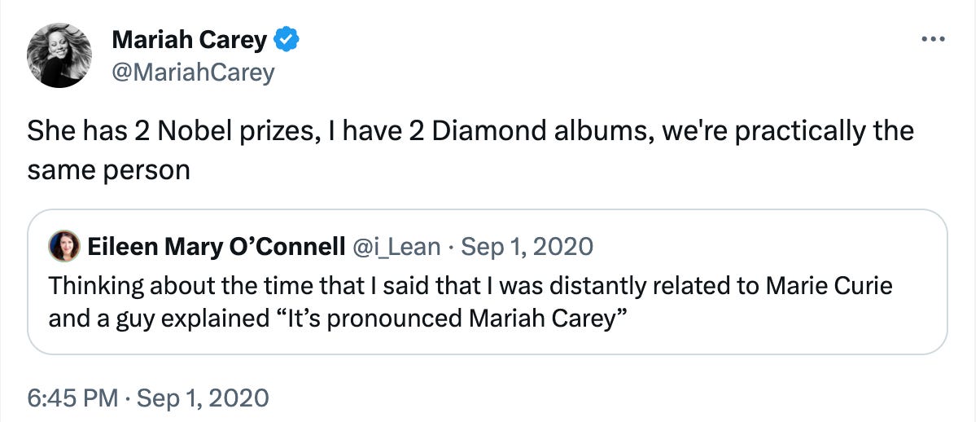Open the three-dot more options menu
The height and width of the screenshot is (422, 980).
(932, 38)
